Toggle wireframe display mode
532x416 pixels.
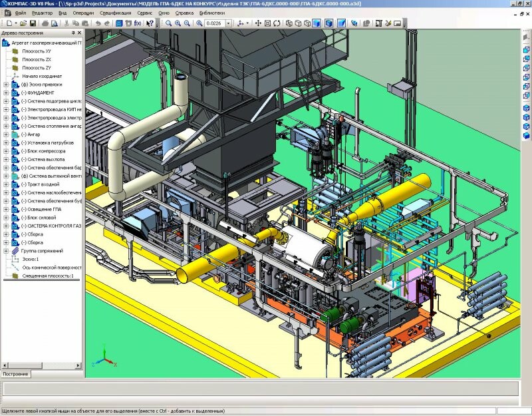[x=289, y=23]
